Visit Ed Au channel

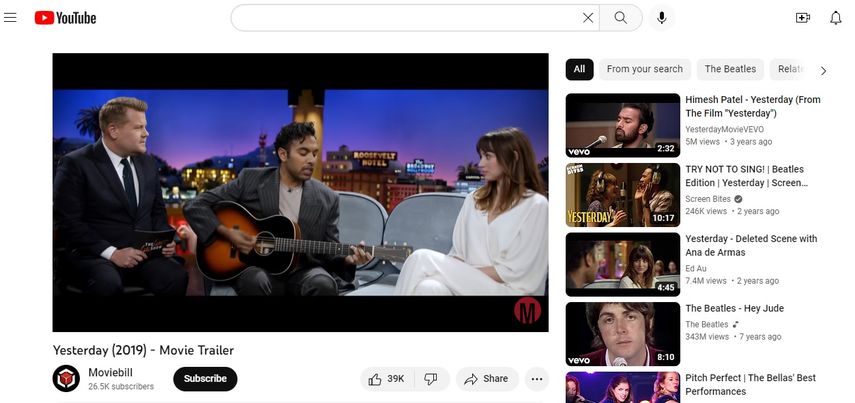tap(695, 268)
